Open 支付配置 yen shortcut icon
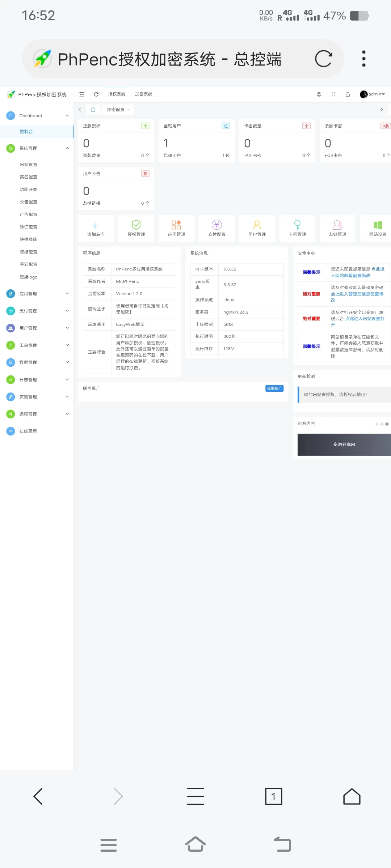This screenshot has width=391, height=868. [216, 225]
